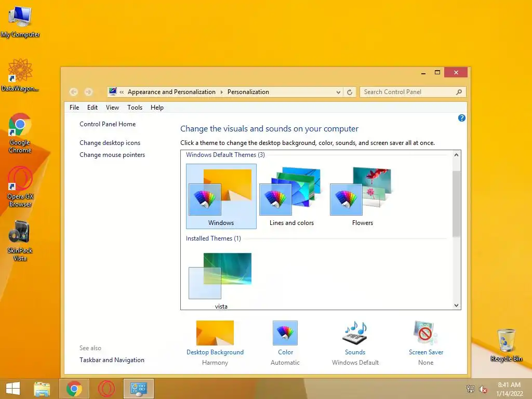Go forward with the navigation arrow
The image size is (532, 399).
click(88, 92)
